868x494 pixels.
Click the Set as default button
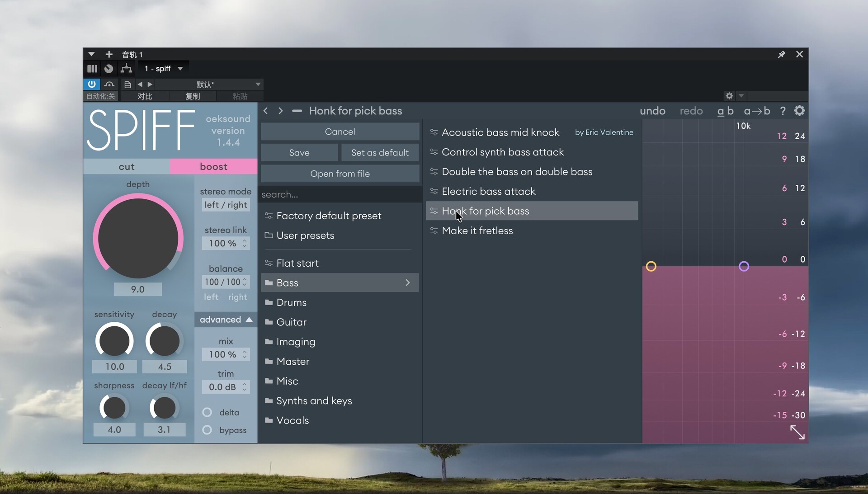380,153
